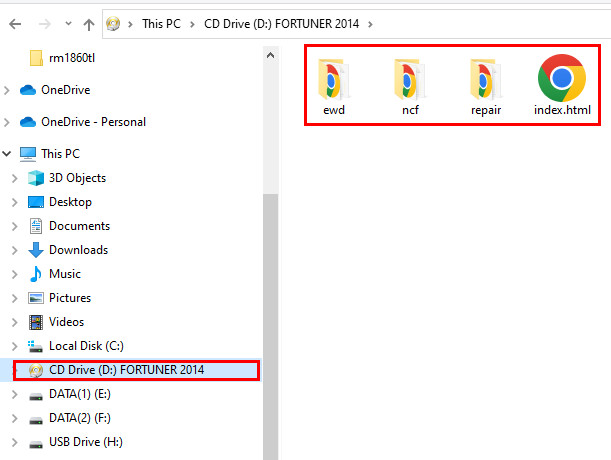Select the index.html Chrome file
611x460 pixels.
coord(562,85)
